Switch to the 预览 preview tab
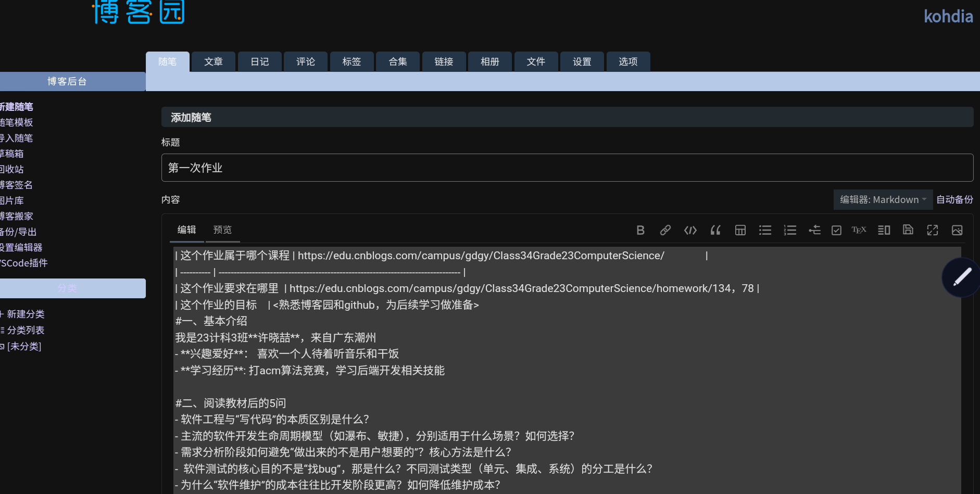The width and height of the screenshot is (980, 494). [222, 230]
